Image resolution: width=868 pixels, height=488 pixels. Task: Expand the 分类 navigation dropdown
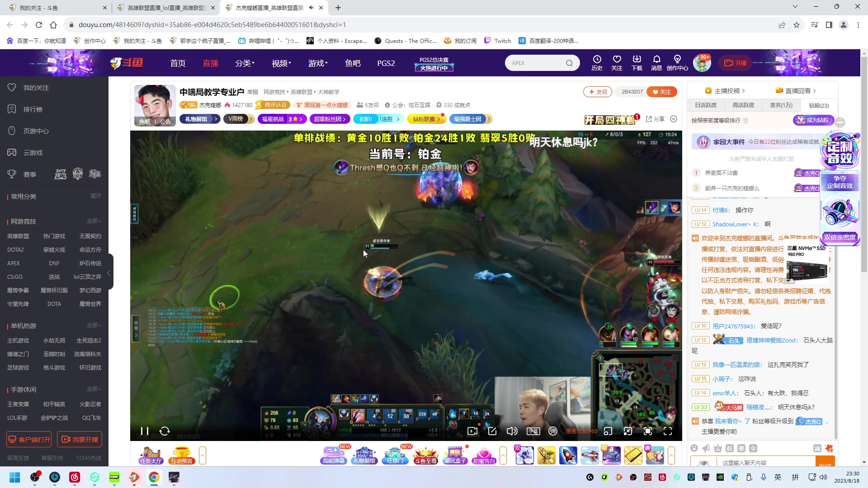pos(245,63)
